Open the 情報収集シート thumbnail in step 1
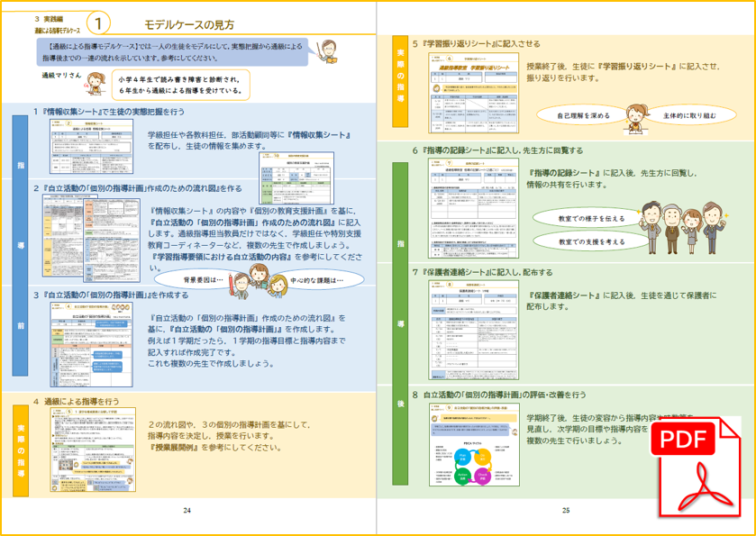This screenshot has width=756, height=536. click(92, 147)
